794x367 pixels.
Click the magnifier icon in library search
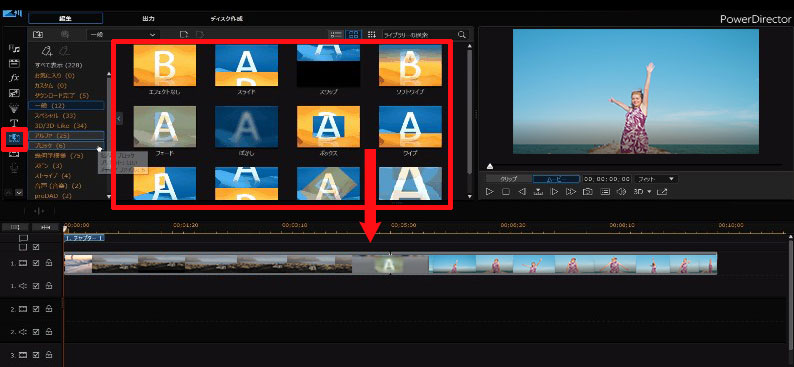tap(461, 34)
